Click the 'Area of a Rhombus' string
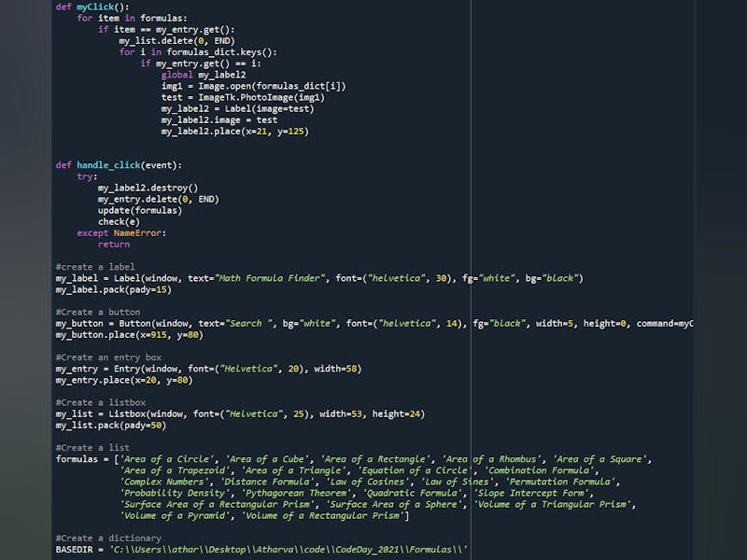Image resolution: width=747 pixels, height=560 pixels. point(491,459)
